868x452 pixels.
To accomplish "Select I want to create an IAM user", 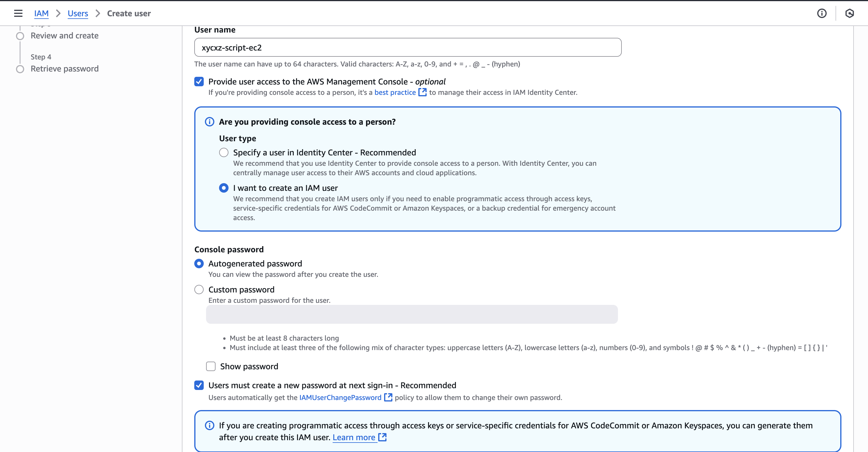I will tap(224, 188).
